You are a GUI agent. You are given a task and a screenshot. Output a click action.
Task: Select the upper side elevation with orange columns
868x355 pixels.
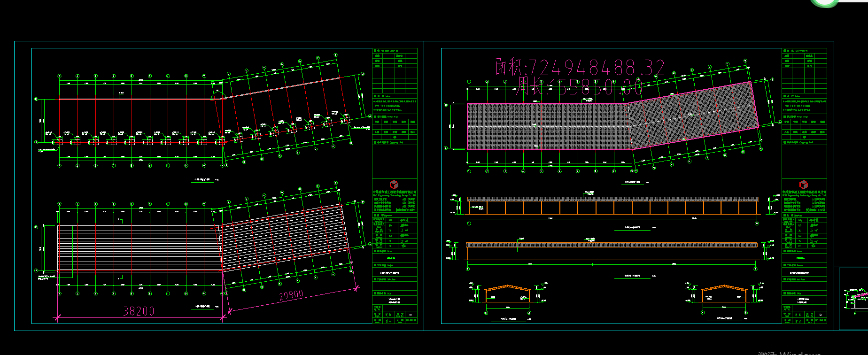(x=613, y=207)
